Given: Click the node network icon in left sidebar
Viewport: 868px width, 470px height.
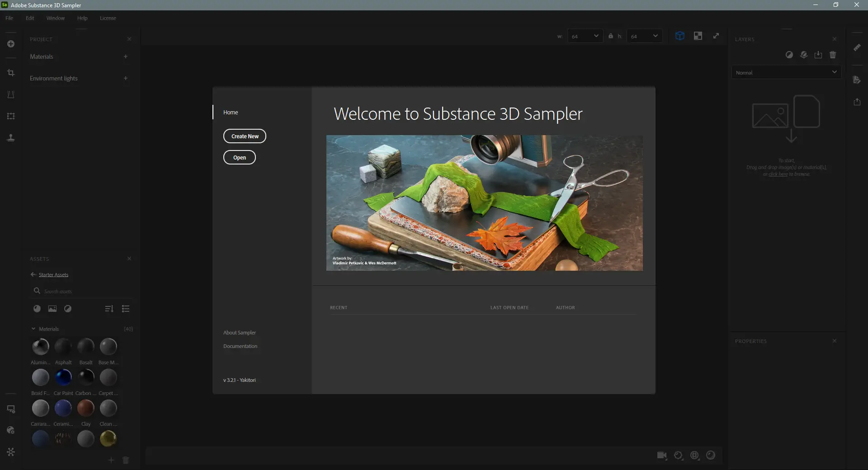Looking at the screenshot, I should [11, 452].
